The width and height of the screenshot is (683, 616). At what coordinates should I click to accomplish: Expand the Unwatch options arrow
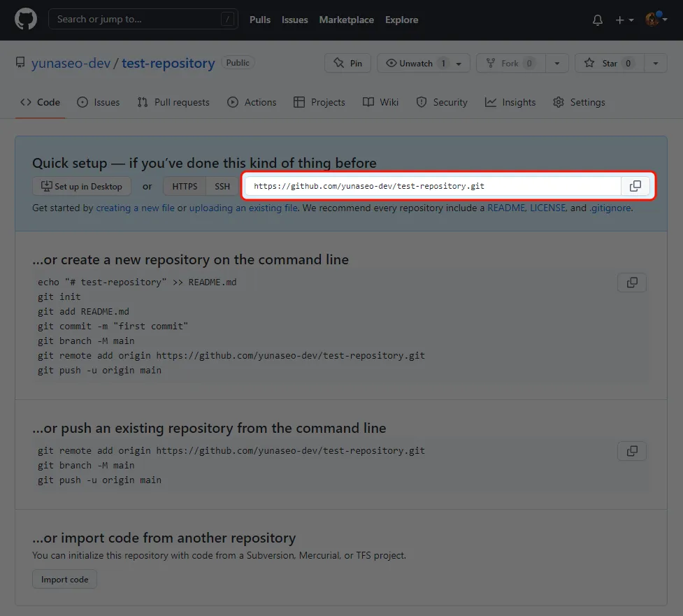(459, 64)
